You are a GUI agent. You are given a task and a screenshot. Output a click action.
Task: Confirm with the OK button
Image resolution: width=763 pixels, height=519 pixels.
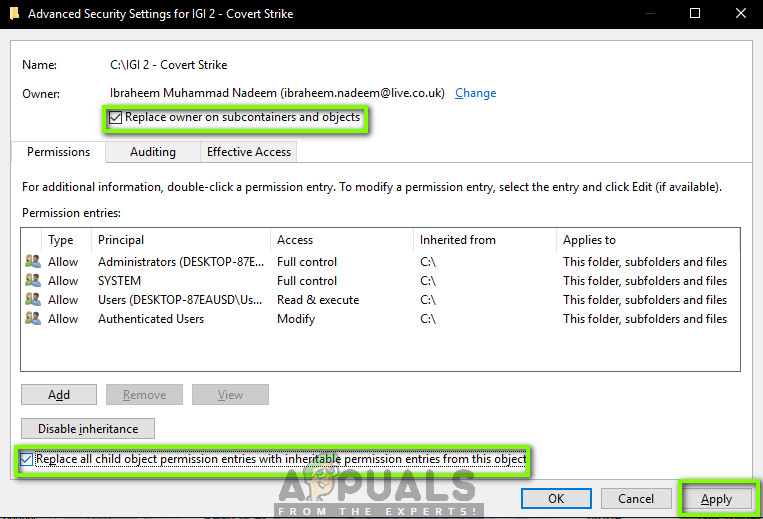coord(556,499)
